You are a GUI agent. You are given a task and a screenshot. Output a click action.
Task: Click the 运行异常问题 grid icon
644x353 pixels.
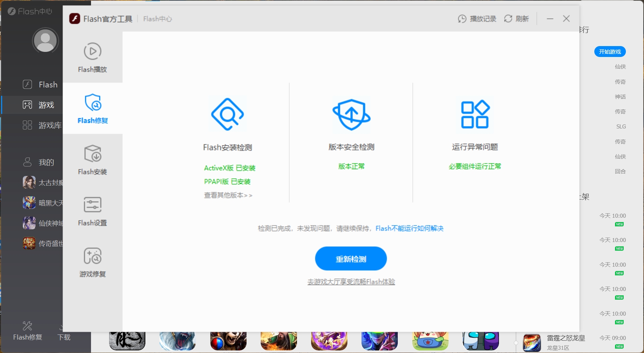pos(475,114)
